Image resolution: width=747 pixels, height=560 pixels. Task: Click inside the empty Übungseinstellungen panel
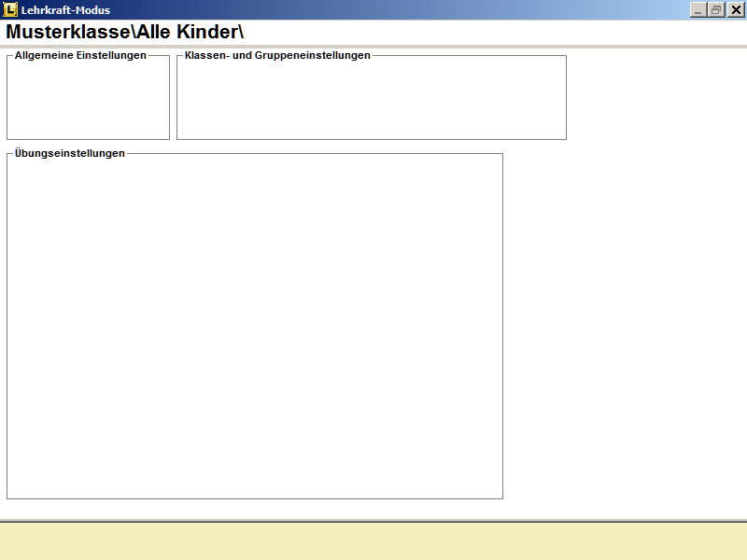254,327
